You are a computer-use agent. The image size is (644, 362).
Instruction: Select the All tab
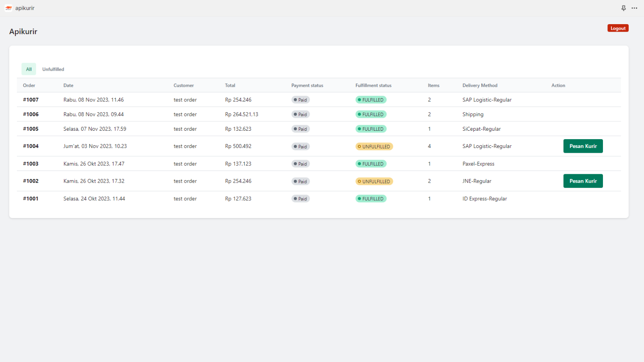point(29,69)
